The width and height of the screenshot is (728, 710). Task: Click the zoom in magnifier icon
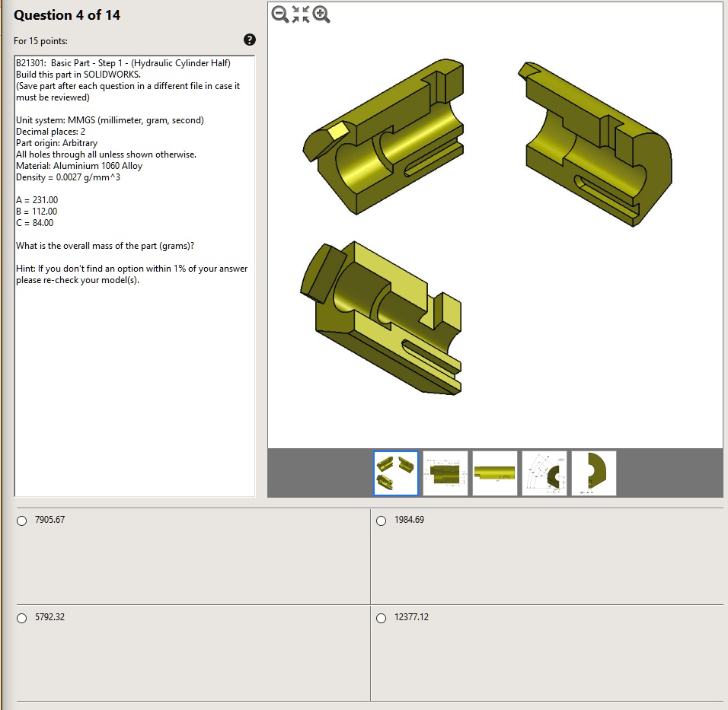(322, 14)
